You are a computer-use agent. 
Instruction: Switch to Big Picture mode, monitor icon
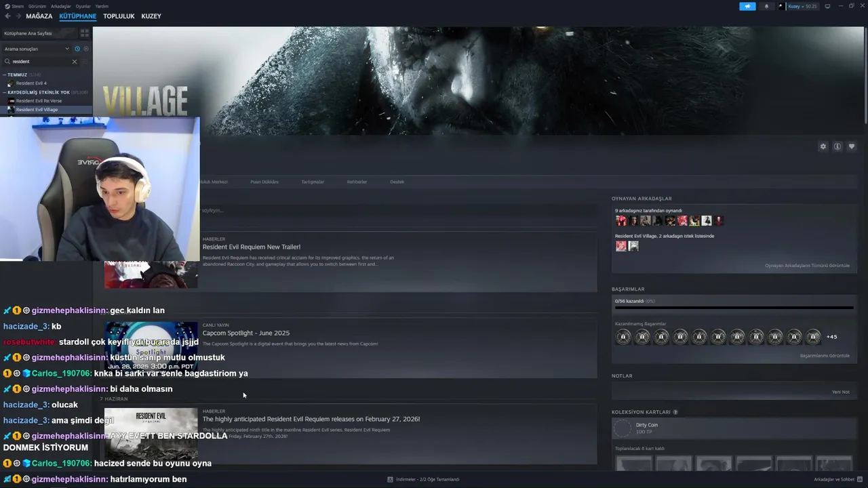point(827,6)
